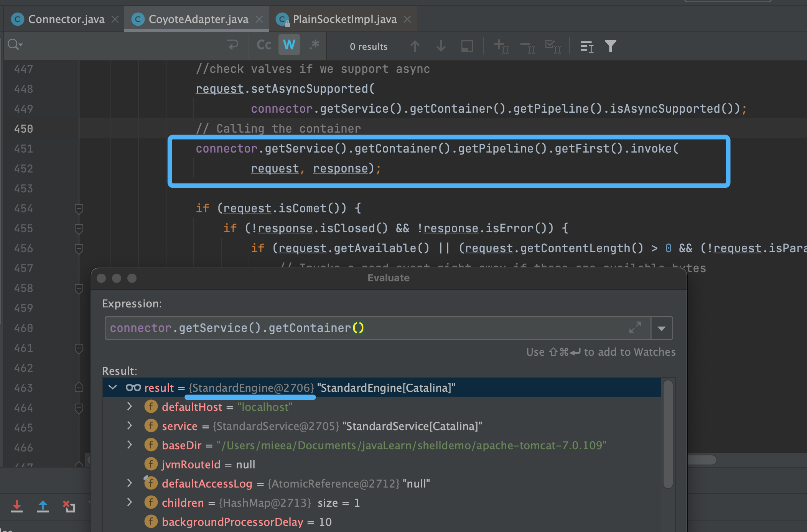This screenshot has height=532, width=807.
Task: Toggle fold marker at line 463
Action: point(79,388)
